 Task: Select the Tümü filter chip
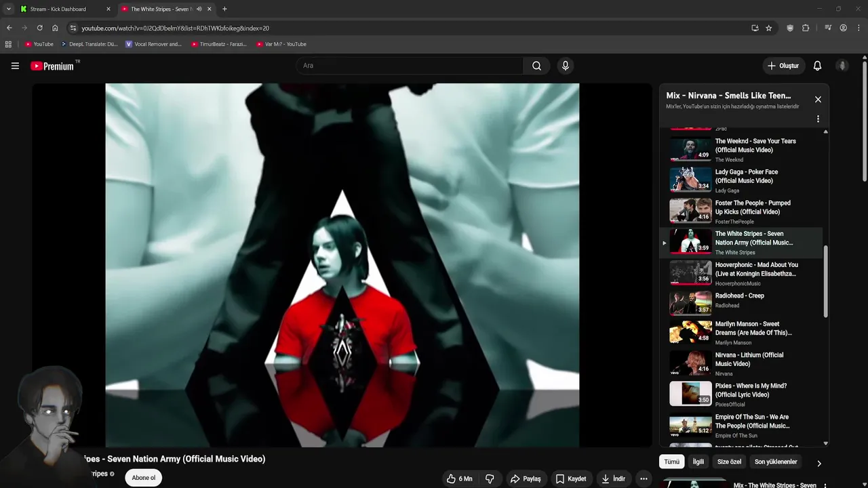(671, 462)
